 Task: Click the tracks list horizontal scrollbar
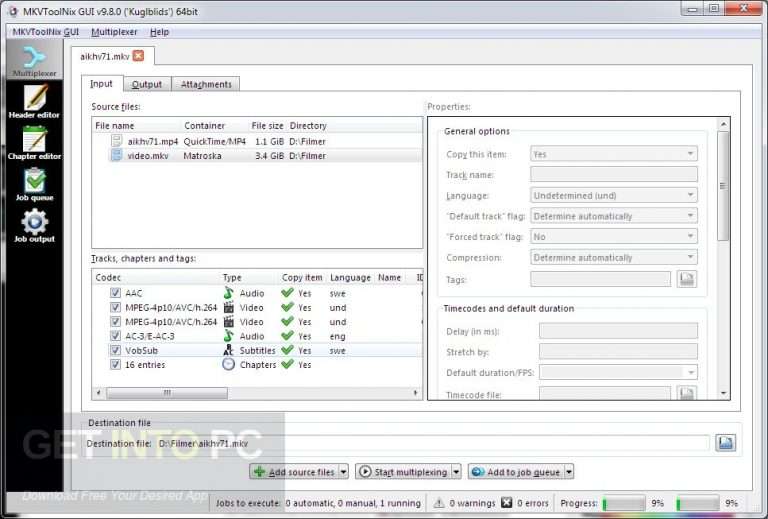[x=257, y=393]
